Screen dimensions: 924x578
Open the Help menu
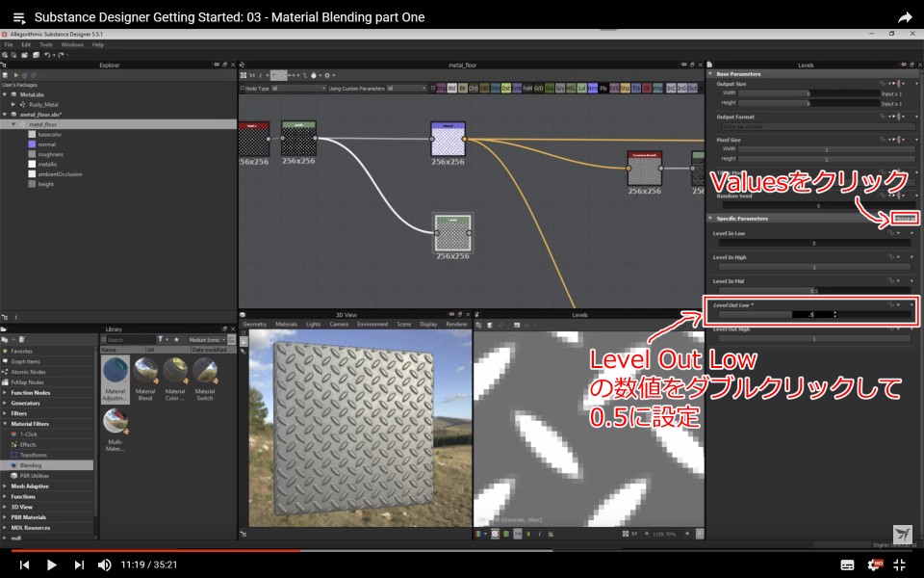[x=98, y=45]
